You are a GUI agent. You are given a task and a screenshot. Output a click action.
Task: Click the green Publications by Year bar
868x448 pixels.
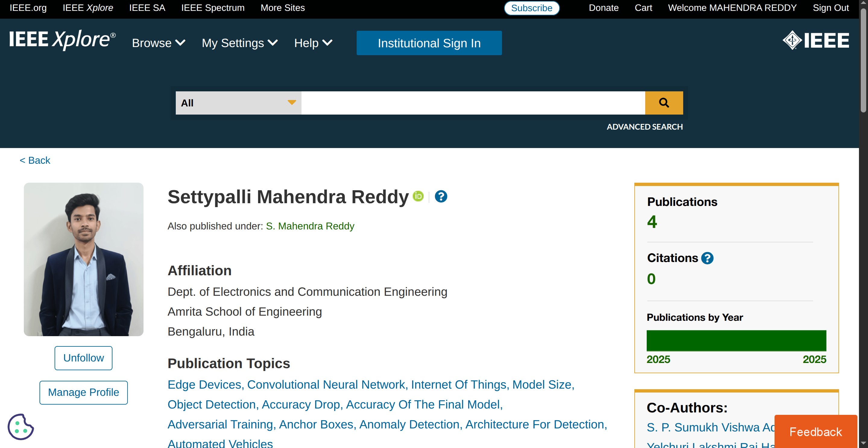[x=736, y=341]
